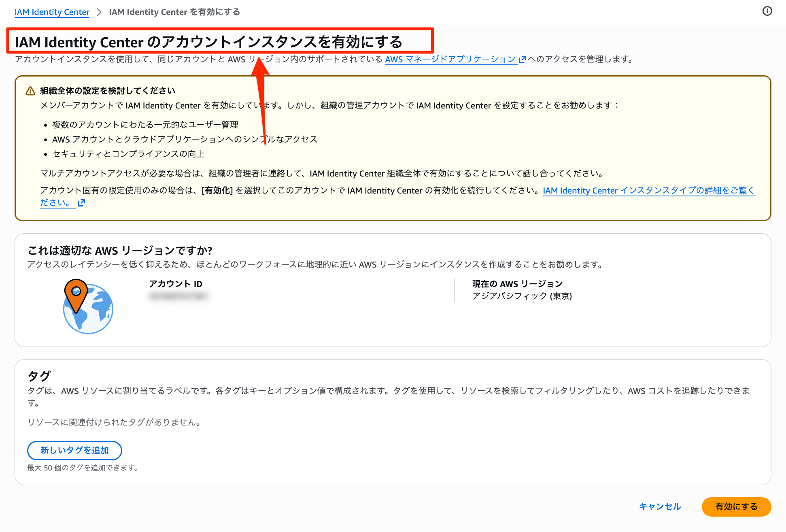Click the bullet セキュリティとコンプライアンスの向上
This screenshot has height=532, width=786.
tap(128, 154)
